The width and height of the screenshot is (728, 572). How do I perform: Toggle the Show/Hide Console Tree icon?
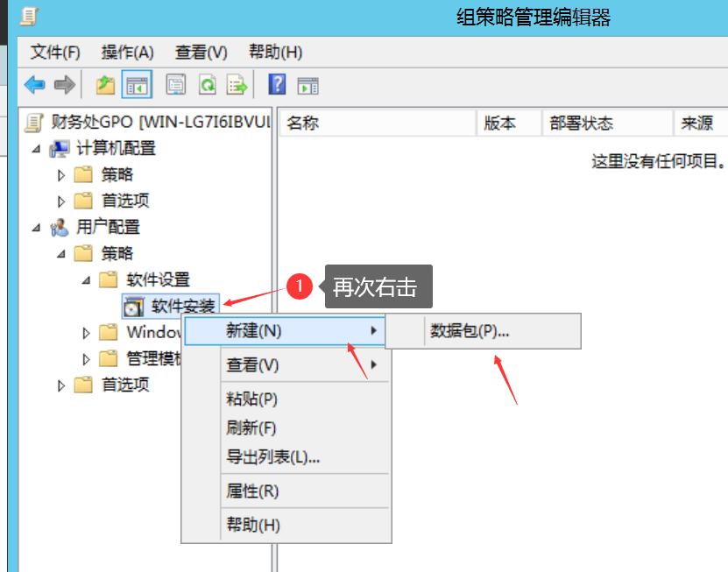137,85
